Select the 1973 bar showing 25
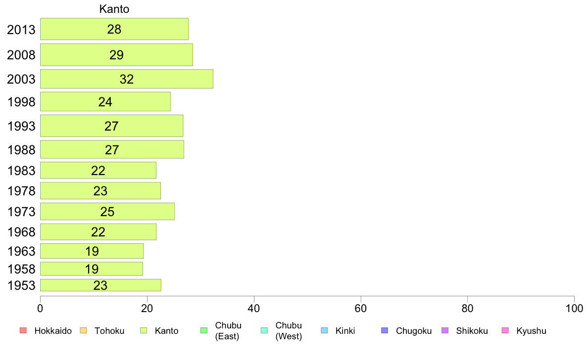588x364 pixels. [107, 212]
